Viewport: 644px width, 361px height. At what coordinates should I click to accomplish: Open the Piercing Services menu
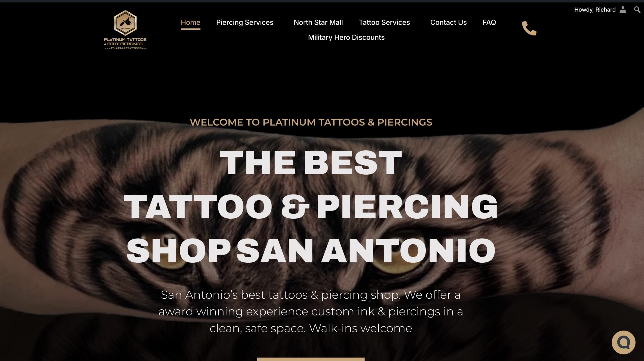click(x=245, y=22)
